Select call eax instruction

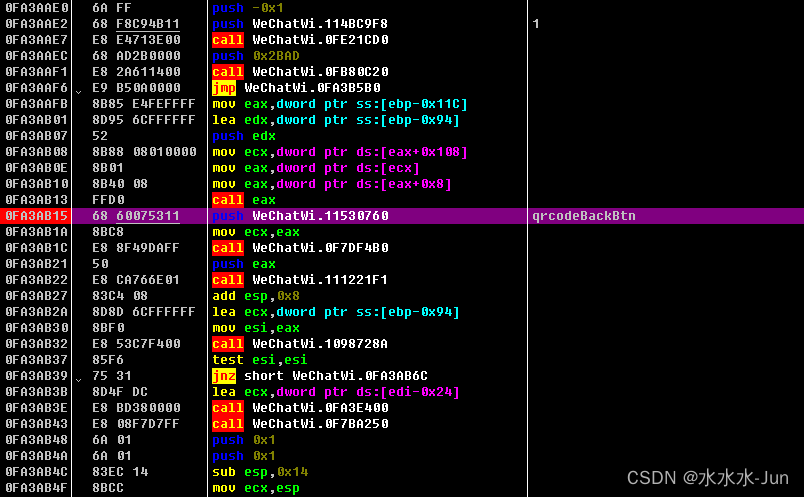pos(244,200)
